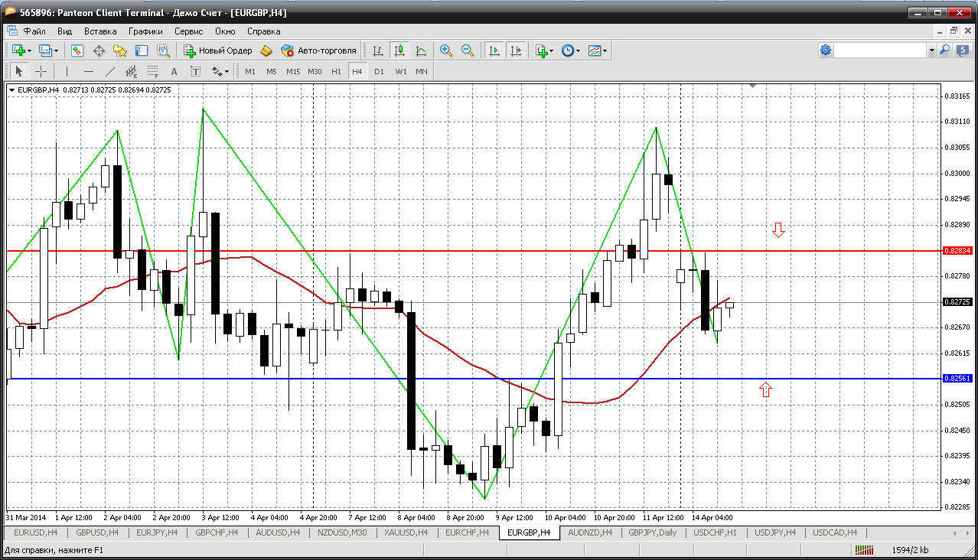Select the M5 timeframe button
The height and width of the screenshot is (560, 978).
tap(272, 71)
